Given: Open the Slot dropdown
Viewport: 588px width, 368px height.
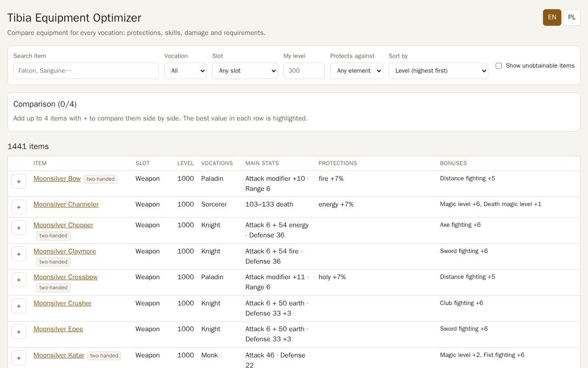Looking at the screenshot, I should 245,71.
